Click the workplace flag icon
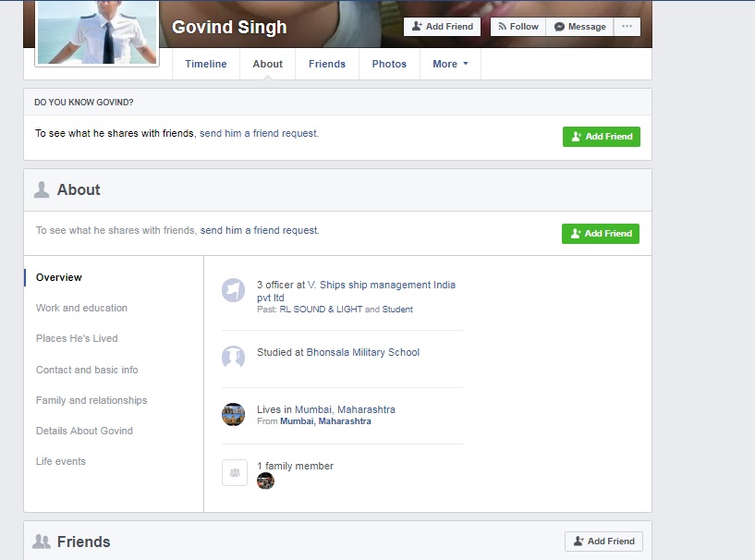Image resolution: width=755 pixels, height=560 pixels. [233, 290]
